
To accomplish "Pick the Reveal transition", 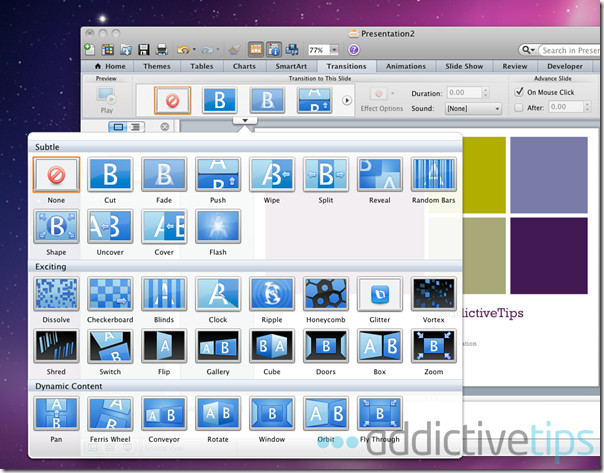I will pos(380,174).
